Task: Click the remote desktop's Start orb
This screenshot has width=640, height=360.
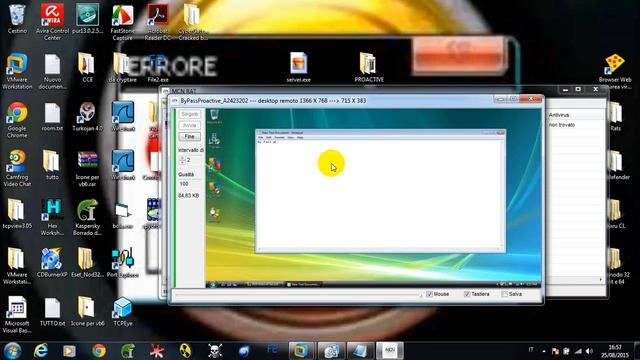Action: click(x=213, y=284)
